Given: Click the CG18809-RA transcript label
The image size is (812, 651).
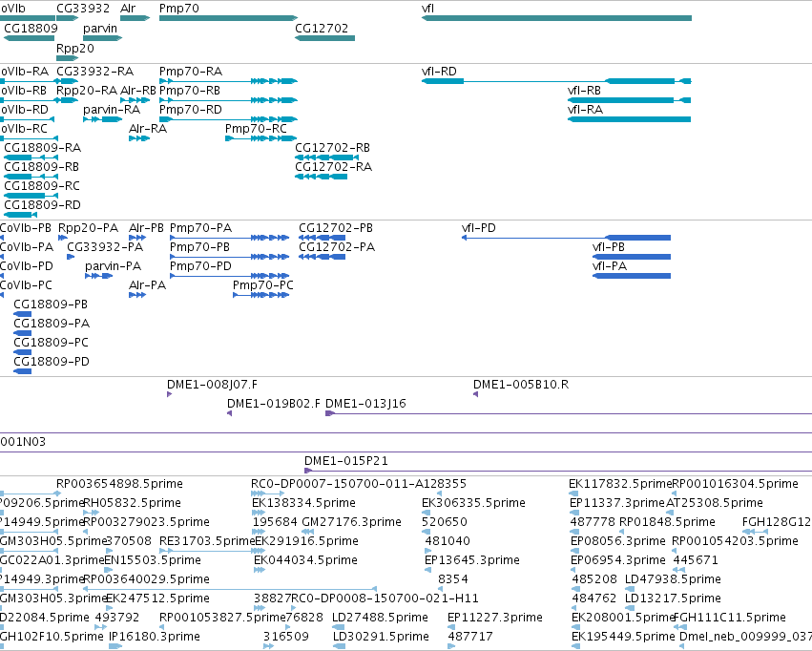Looking at the screenshot, I should [x=43, y=148].
